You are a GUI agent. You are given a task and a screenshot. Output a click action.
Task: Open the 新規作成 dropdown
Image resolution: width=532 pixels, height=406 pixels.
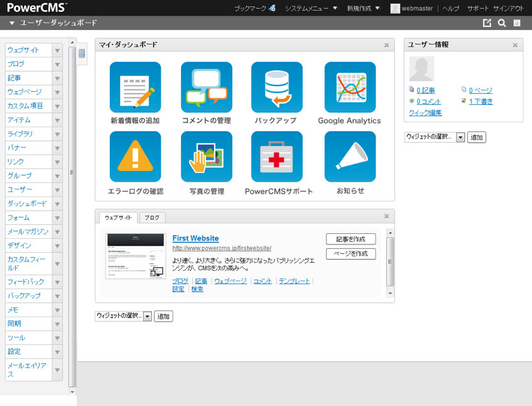[363, 8]
